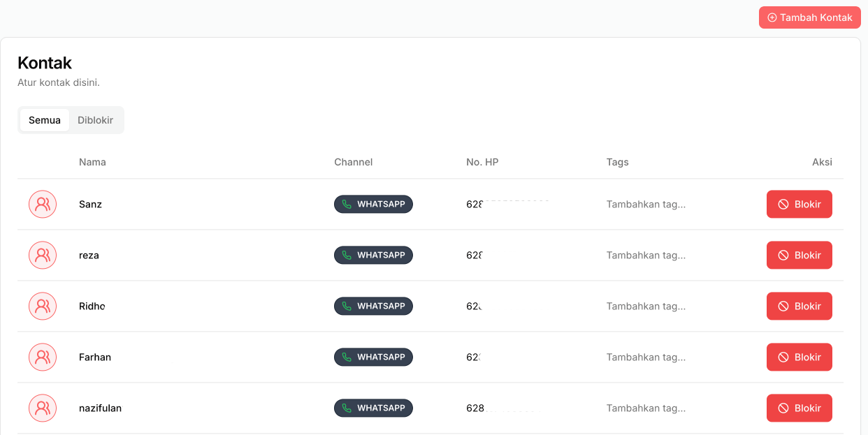
Task: Block the contact nazifulan
Action: pos(799,408)
